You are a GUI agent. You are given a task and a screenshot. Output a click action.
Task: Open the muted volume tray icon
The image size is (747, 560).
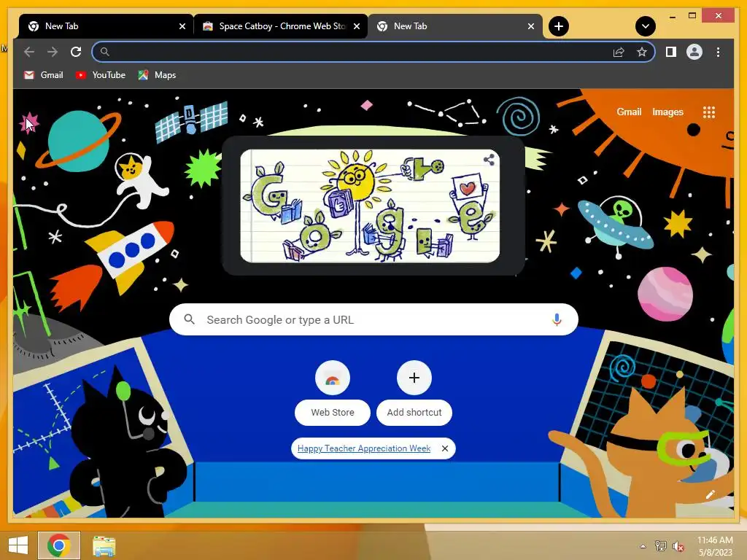click(678, 546)
